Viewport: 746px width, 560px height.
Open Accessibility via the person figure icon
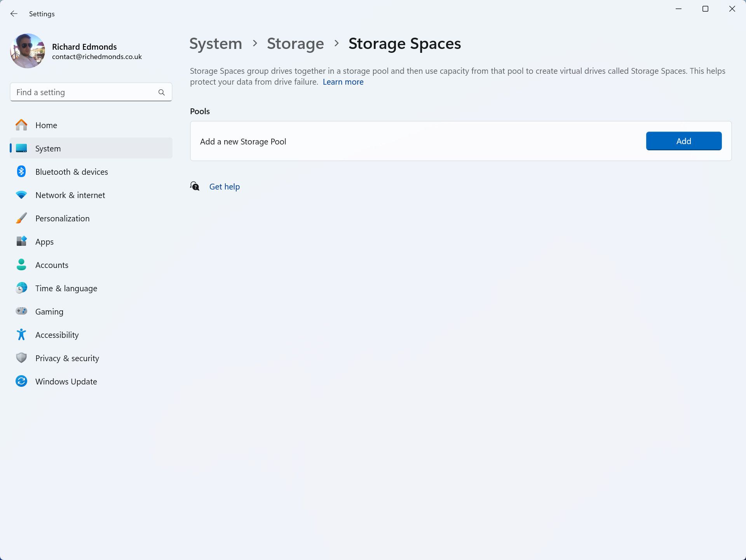click(x=21, y=334)
